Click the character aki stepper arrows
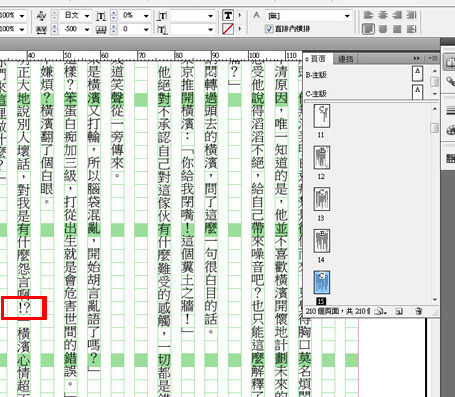This screenshot has width=455, height=397. 114,30
